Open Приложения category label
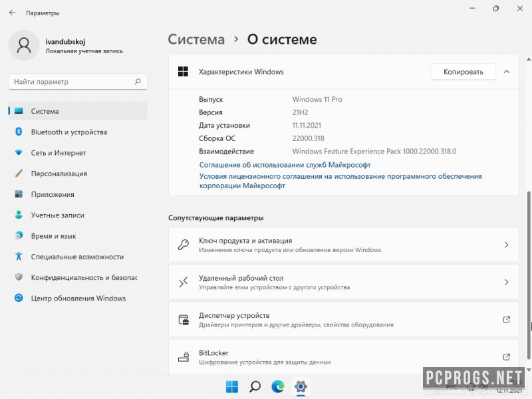Viewport: 532px width, 399px height. 53,194
